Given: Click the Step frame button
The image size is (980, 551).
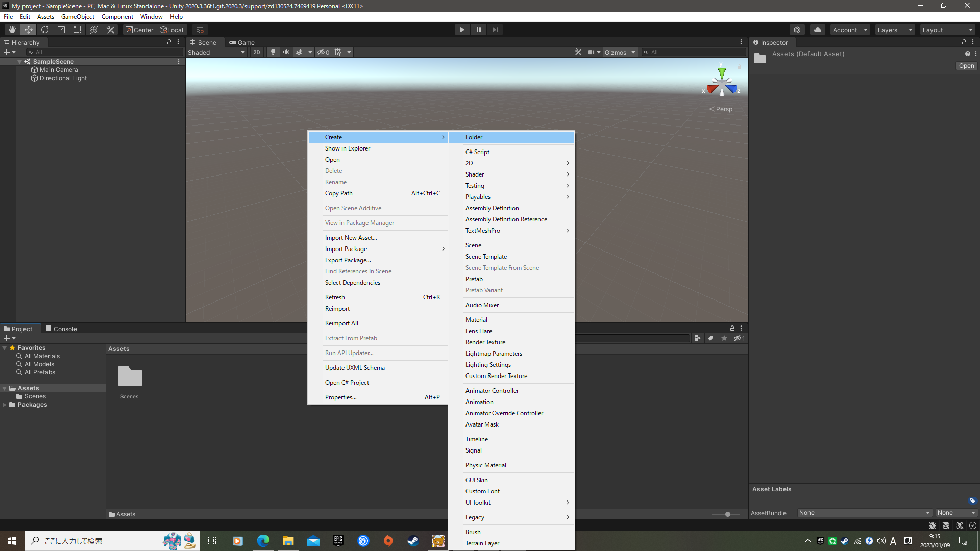Looking at the screenshot, I should point(495,30).
